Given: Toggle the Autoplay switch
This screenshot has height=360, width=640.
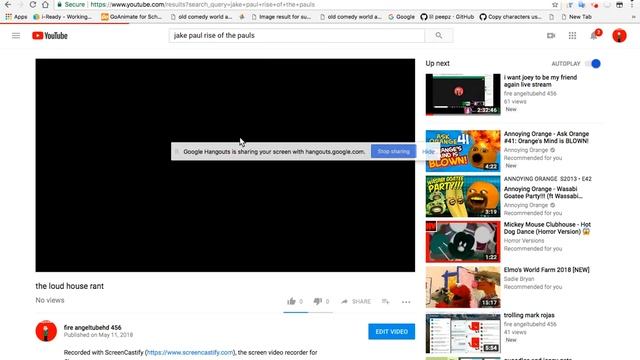Looking at the screenshot, I should (x=593, y=64).
